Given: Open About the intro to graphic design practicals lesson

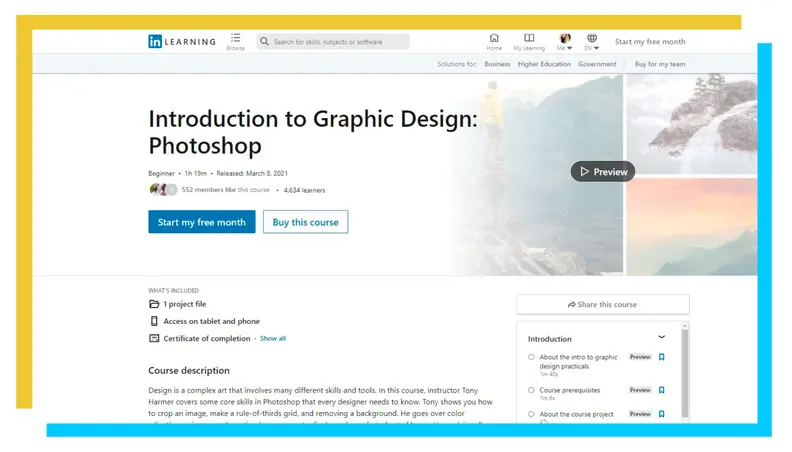Looking at the screenshot, I should point(578,362).
